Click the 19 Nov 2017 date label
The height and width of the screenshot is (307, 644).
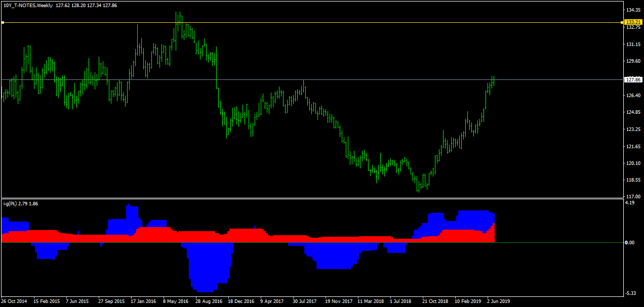pos(339,301)
